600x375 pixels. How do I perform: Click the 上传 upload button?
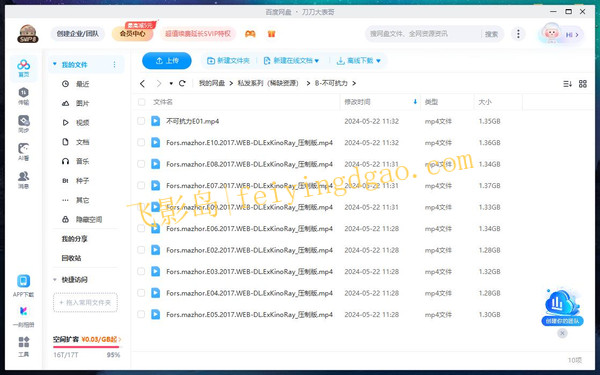(x=167, y=60)
